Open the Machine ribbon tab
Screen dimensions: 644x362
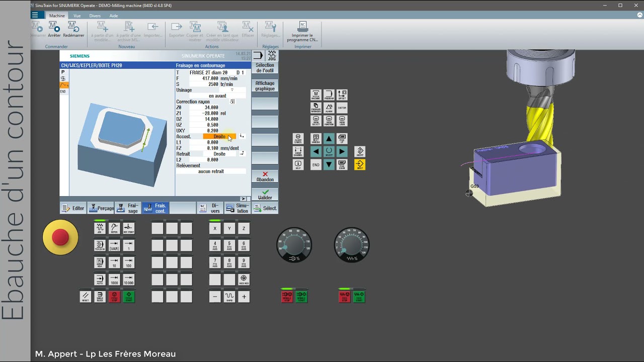[x=57, y=16]
